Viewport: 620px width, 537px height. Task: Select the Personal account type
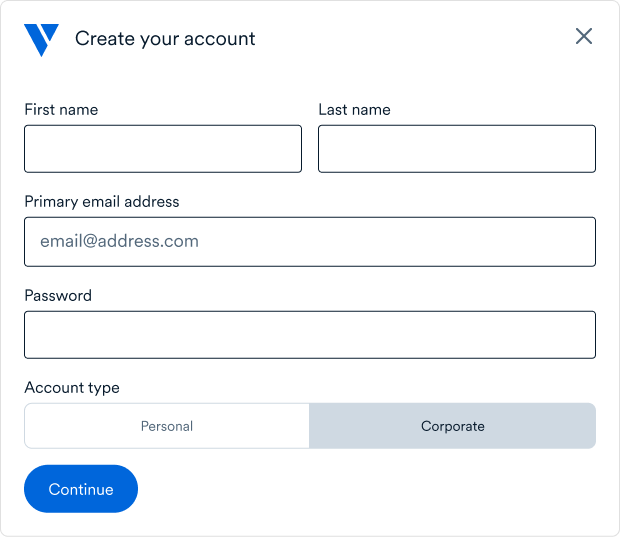167,426
